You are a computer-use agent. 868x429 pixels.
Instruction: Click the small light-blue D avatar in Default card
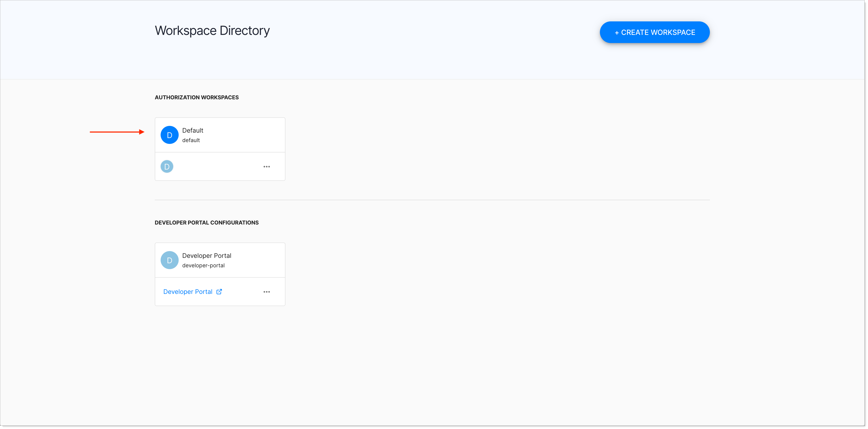tap(167, 167)
